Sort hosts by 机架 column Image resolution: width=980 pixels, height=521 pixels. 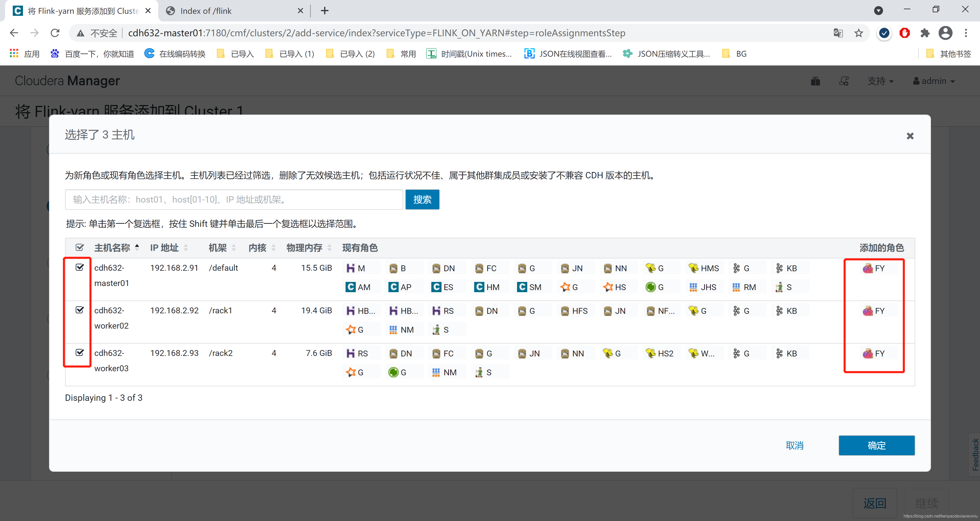[x=222, y=248]
